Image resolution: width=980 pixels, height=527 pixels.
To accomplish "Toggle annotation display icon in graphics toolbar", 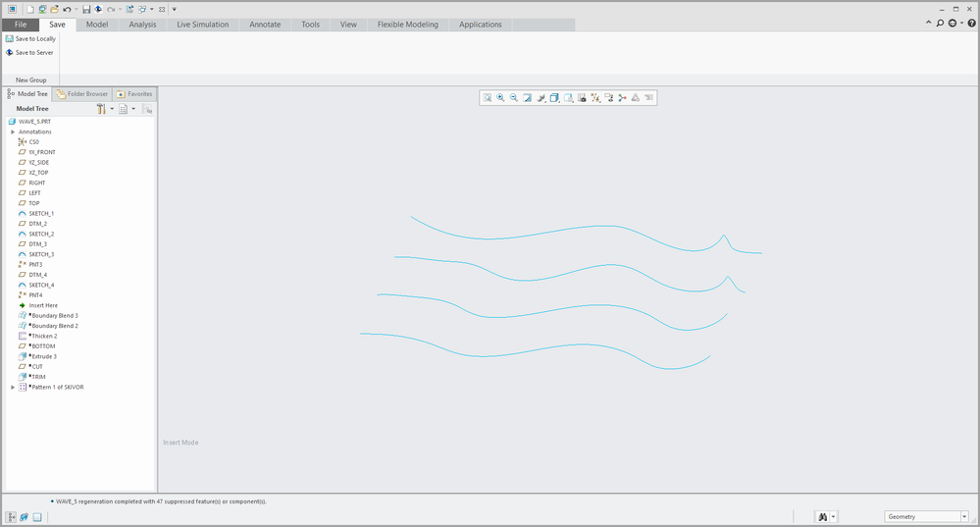I will [x=608, y=97].
